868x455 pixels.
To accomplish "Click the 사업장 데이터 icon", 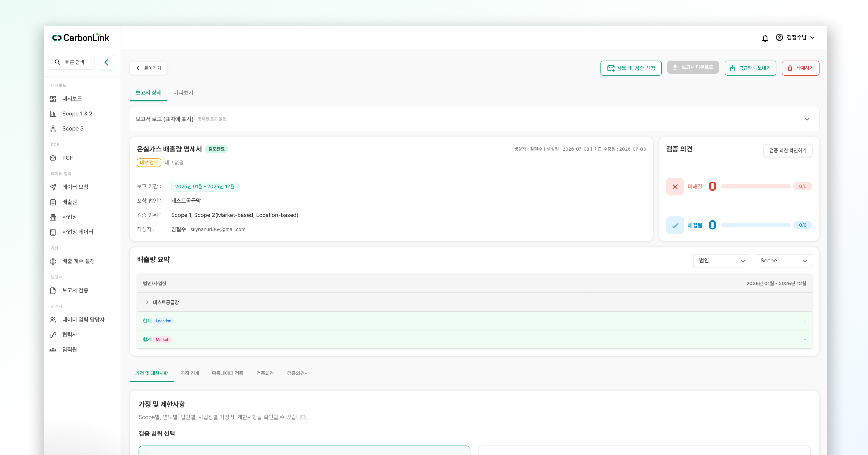I will point(53,232).
